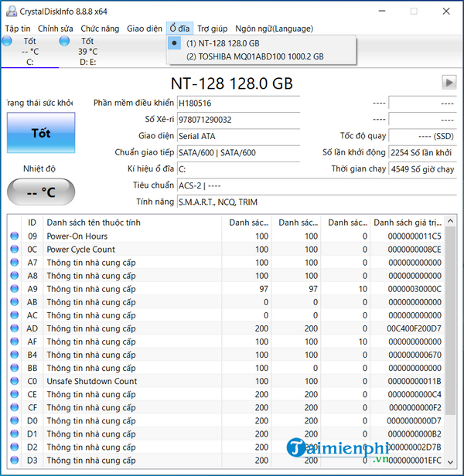Open the Trợ giúp menu
Screen dimensions: 464x476
[212, 29]
